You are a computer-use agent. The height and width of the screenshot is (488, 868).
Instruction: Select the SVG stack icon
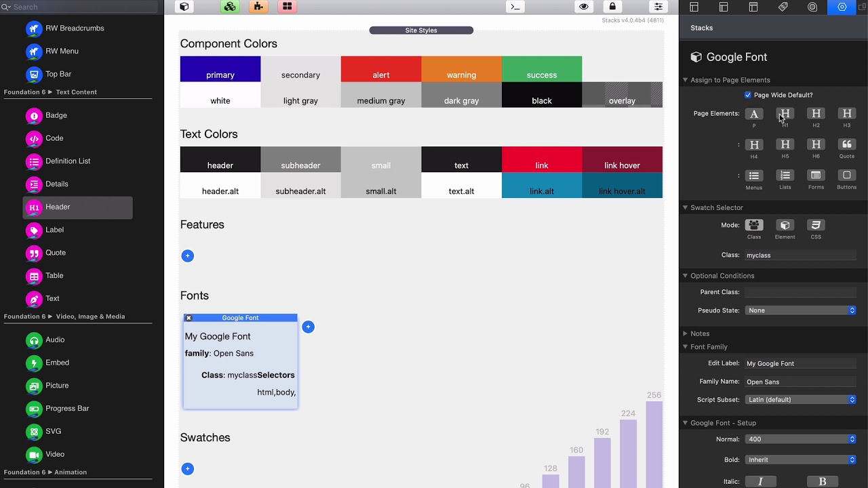pyautogui.click(x=34, y=431)
